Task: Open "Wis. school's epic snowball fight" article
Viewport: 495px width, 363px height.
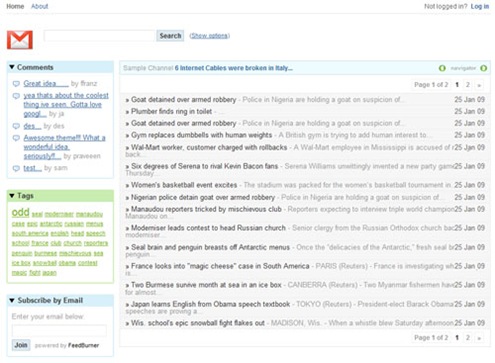Action: click(198, 323)
